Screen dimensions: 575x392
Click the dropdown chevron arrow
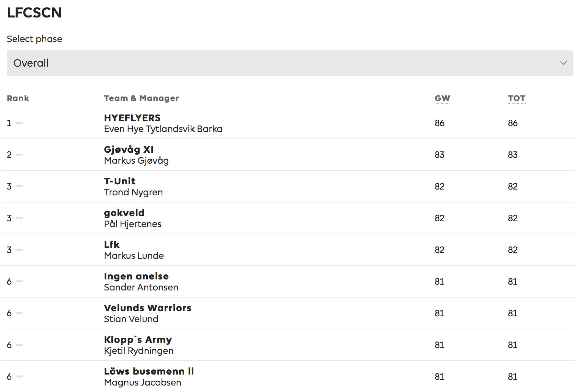[563, 63]
